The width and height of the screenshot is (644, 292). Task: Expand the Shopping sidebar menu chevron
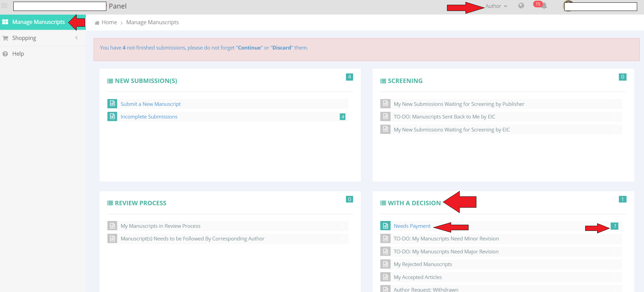click(x=76, y=38)
